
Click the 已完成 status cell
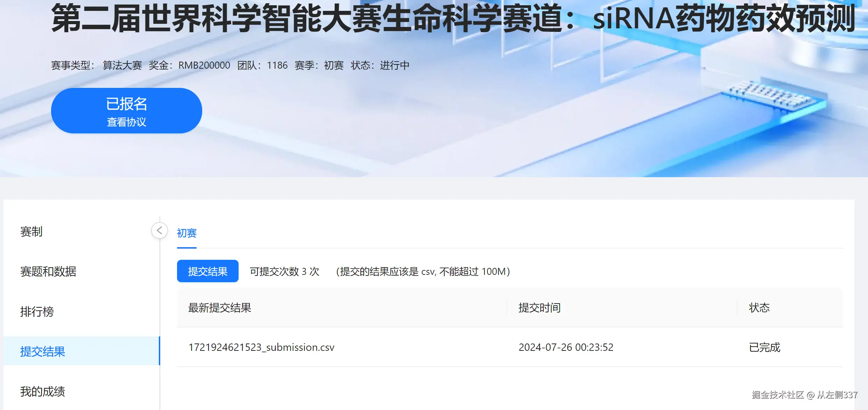click(x=764, y=347)
